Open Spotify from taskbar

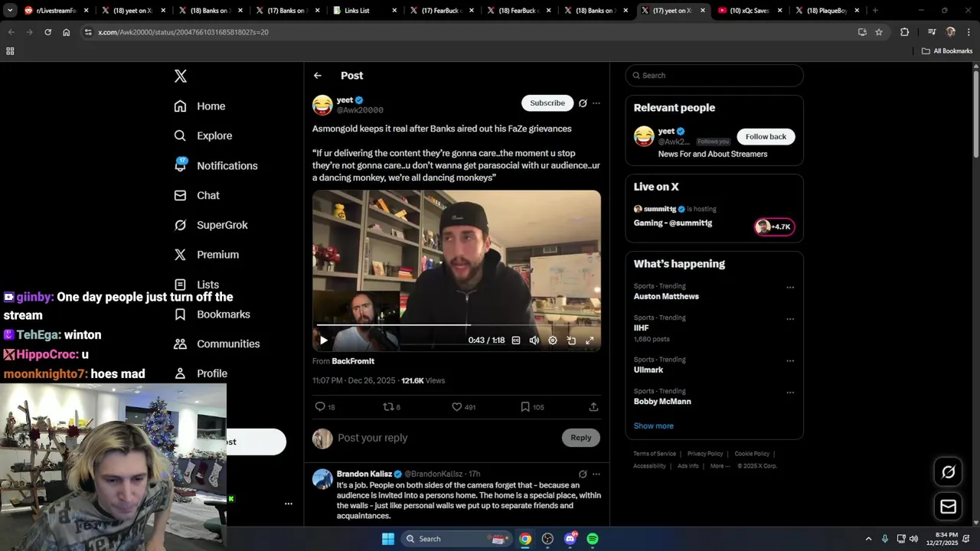click(593, 539)
